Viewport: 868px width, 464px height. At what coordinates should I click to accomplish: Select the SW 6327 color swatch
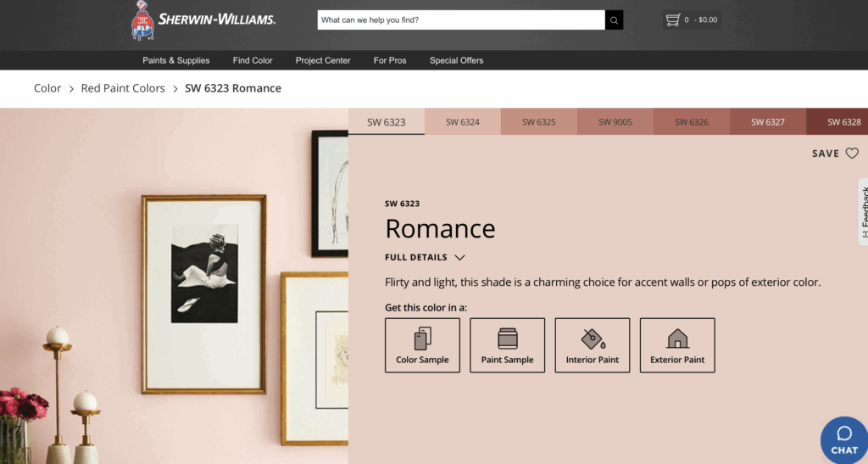coord(768,122)
